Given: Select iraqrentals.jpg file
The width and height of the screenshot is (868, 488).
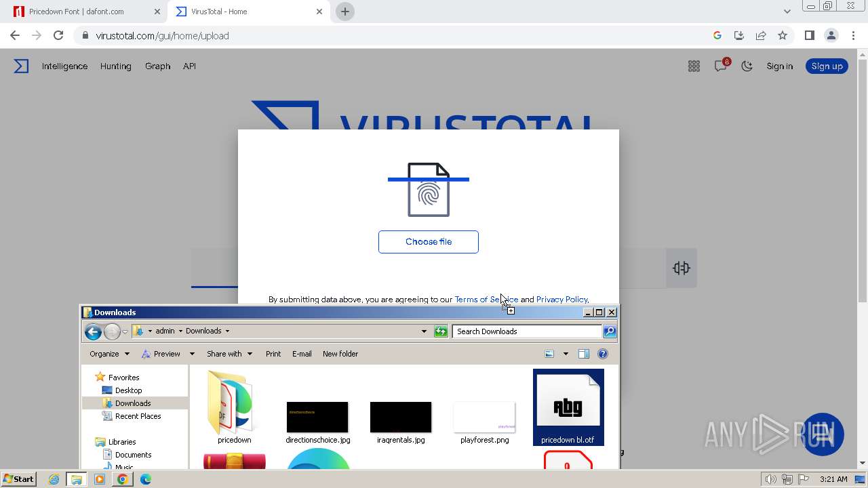Looking at the screenshot, I should [x=401, y=422].
